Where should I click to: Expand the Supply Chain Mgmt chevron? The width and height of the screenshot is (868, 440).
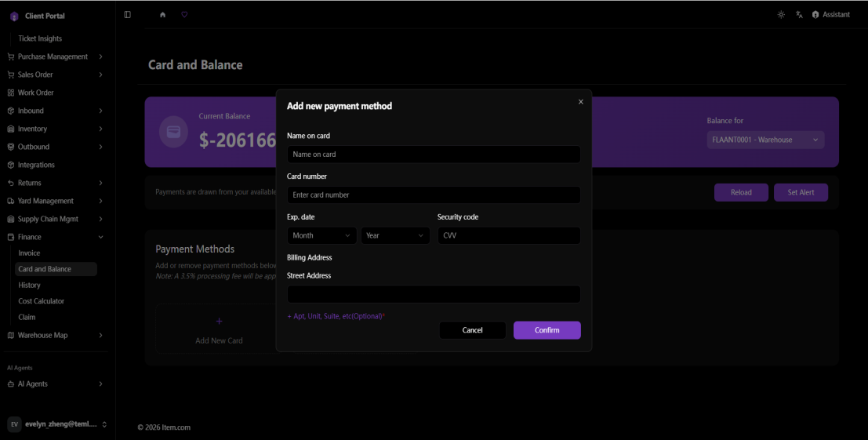click(x=100, y=219)
